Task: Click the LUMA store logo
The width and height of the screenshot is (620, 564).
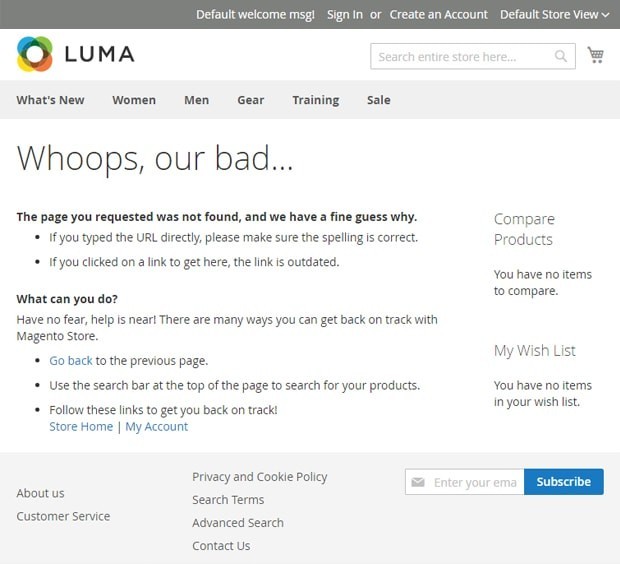Action: [x=76, y=54]
